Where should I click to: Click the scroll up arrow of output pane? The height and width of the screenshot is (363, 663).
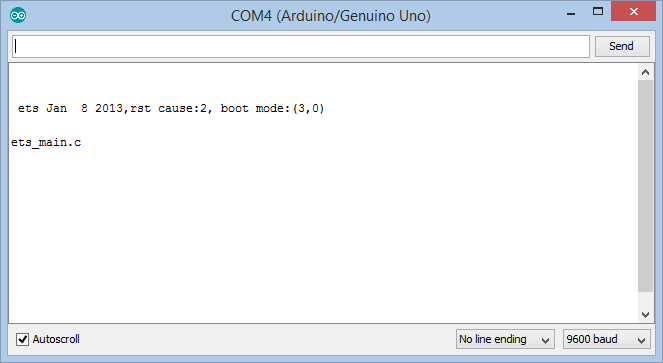pos(645,72)
